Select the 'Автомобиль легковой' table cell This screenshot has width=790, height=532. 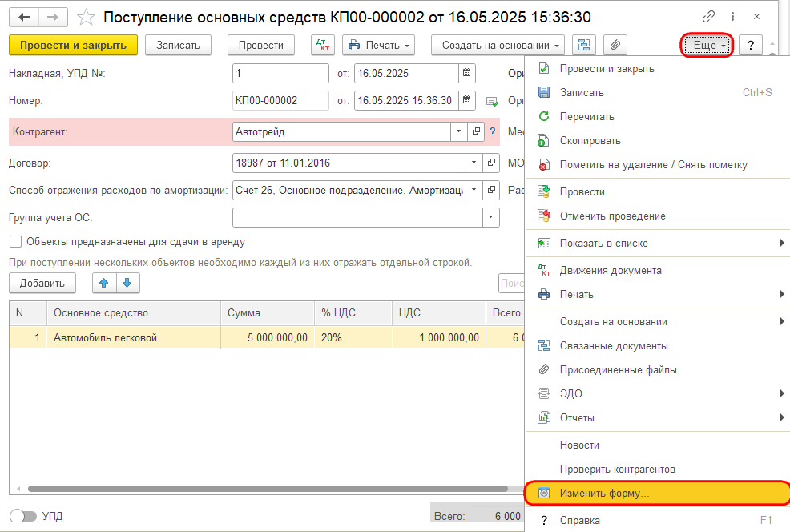134,337
